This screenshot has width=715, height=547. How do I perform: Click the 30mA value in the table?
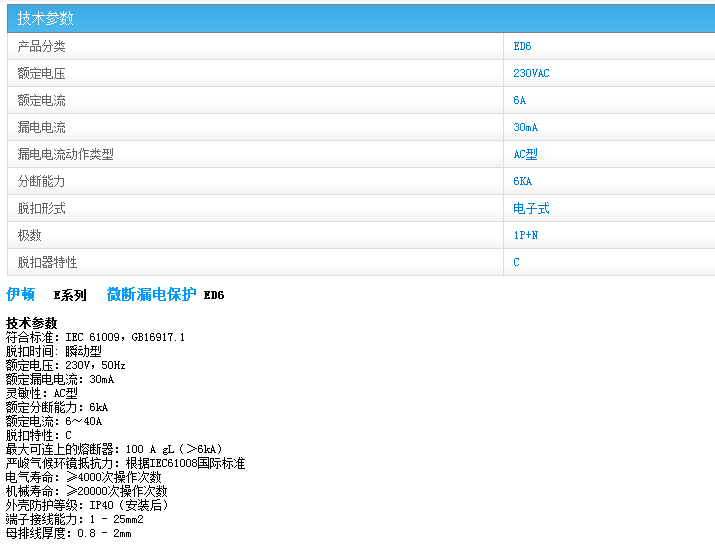[525, 127]
